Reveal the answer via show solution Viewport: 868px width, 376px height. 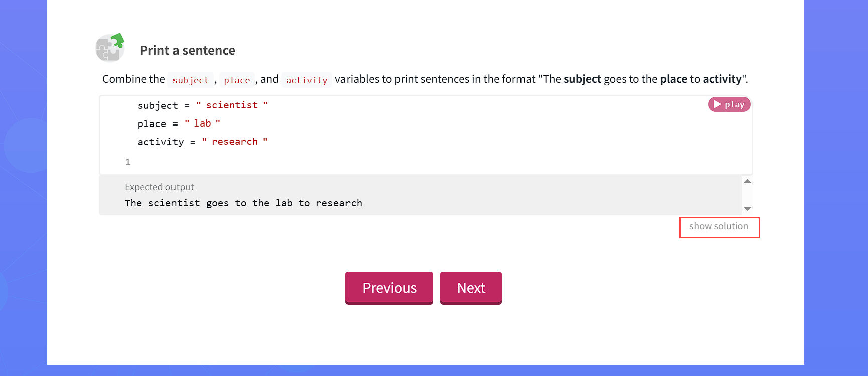[x=719, y=227]
